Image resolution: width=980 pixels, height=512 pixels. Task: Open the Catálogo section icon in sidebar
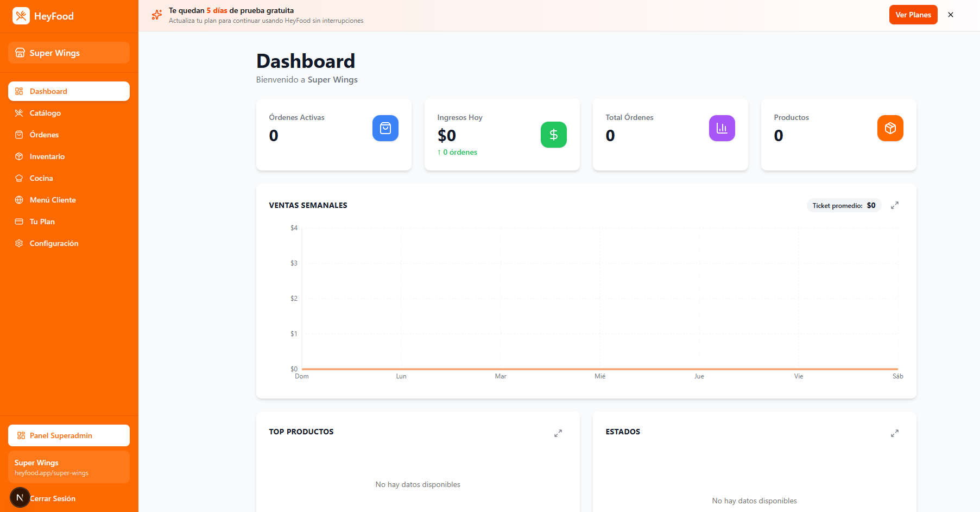coord(19,113)
